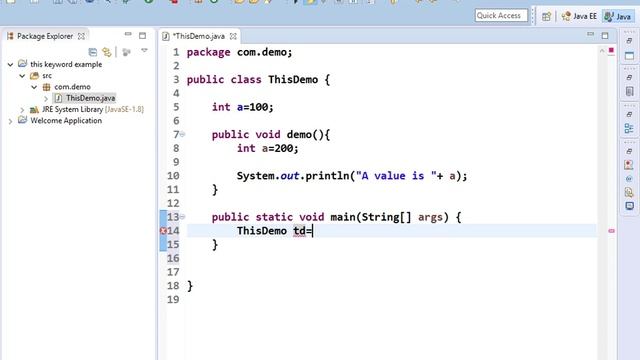
Task: Click the window-shaped view icon in top right trim stack
Action: 629,56
